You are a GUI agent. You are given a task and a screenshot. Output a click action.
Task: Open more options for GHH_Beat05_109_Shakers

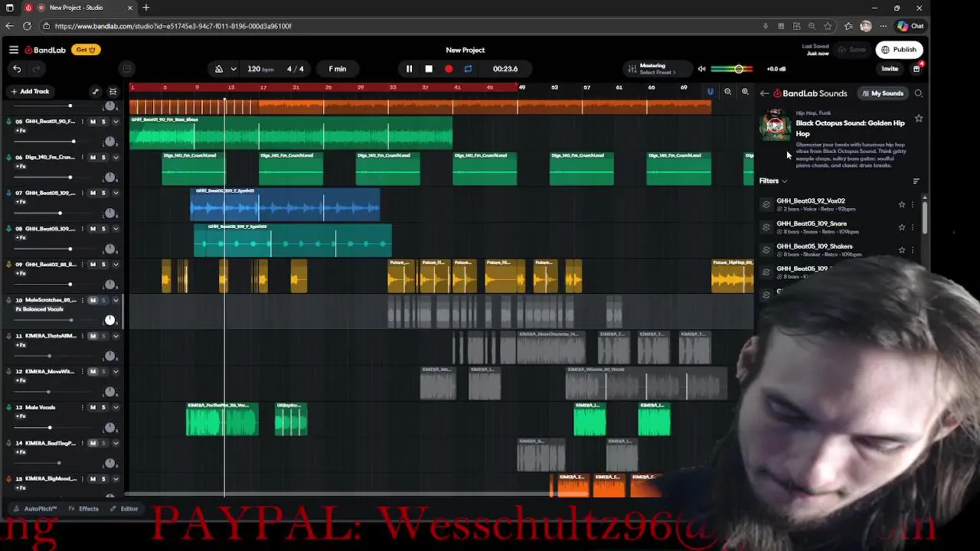pos(913,250)
